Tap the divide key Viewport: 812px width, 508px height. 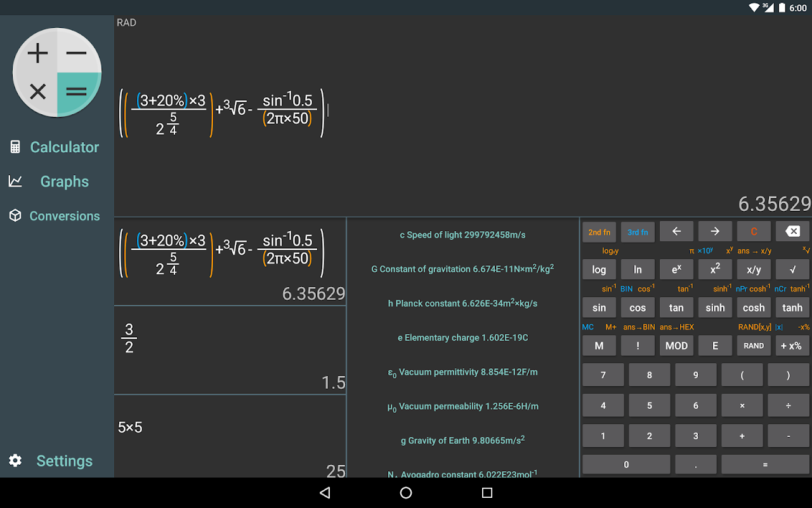(x=789, y=405)
